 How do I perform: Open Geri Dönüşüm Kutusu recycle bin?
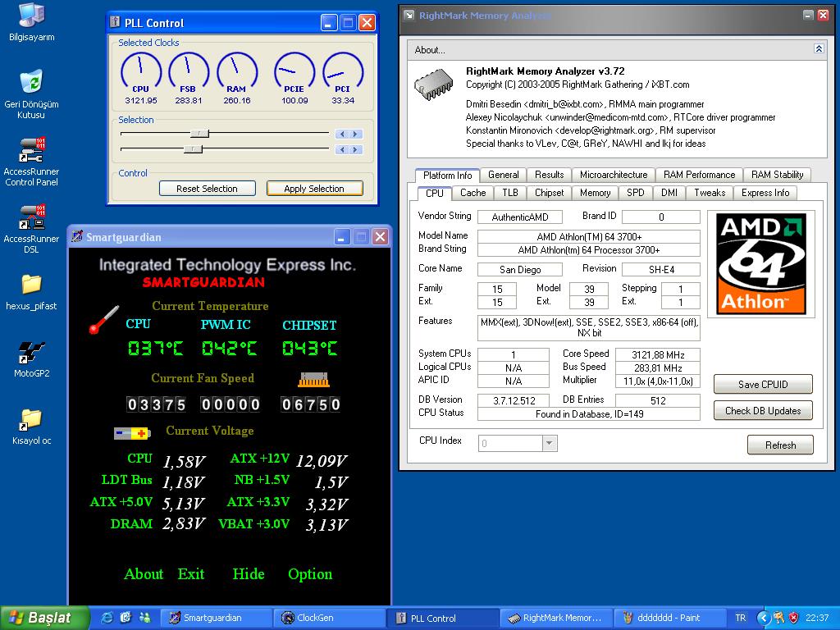tap(31, 94)
